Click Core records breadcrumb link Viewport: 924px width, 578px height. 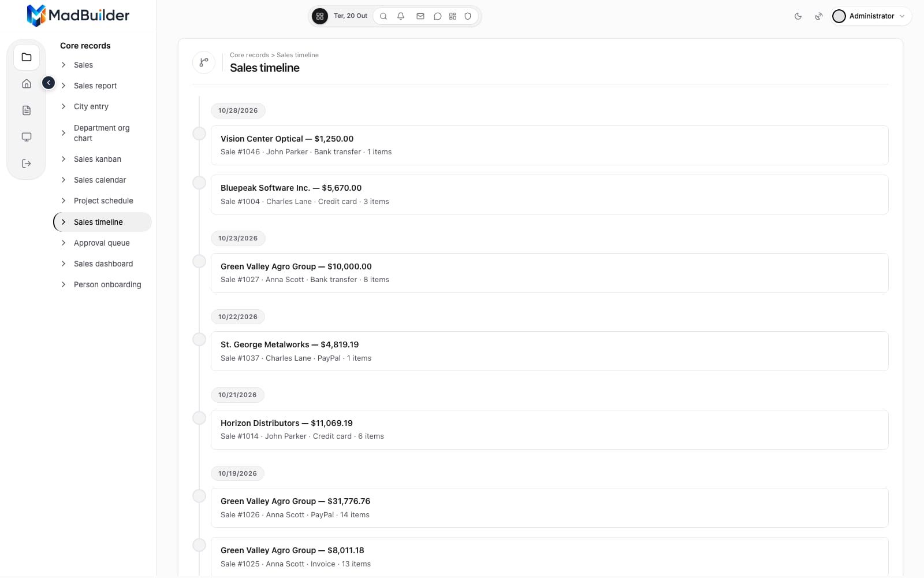249,55
